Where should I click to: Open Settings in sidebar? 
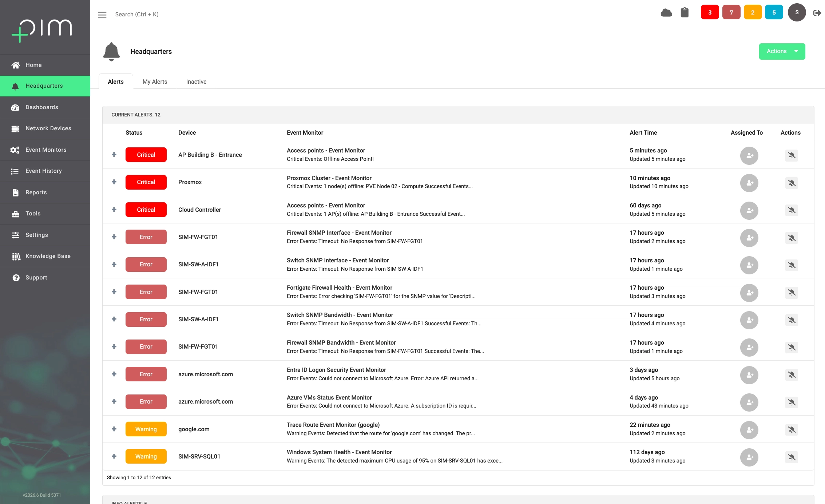click(x=45, y=235)
